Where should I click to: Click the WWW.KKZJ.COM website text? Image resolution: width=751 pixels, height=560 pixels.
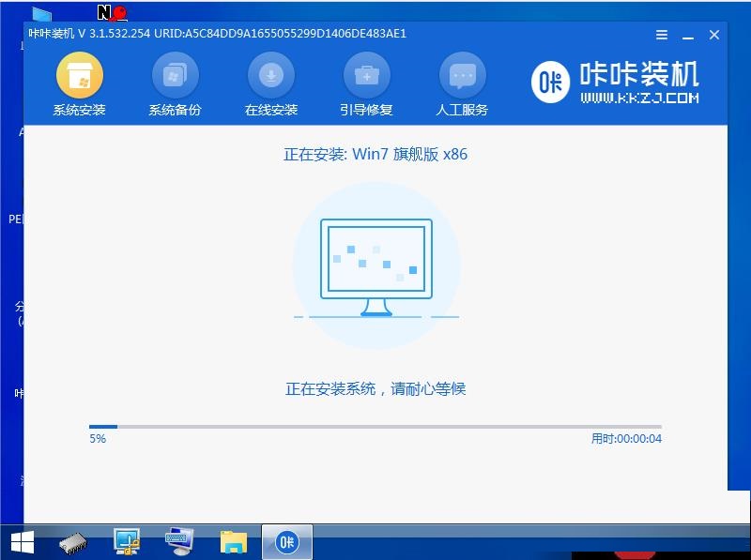coord(638,98)
